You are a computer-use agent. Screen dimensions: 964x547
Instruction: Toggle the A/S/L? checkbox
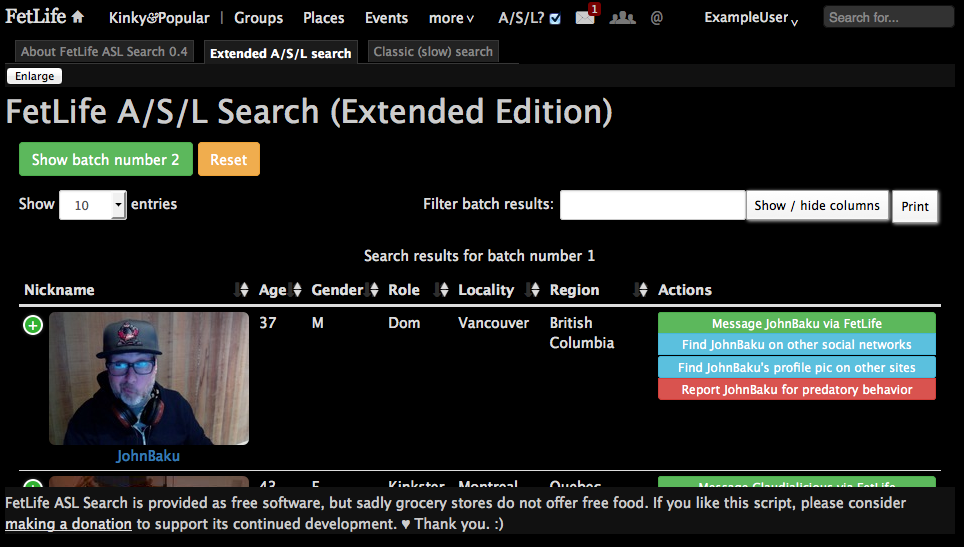coord(555,18)
